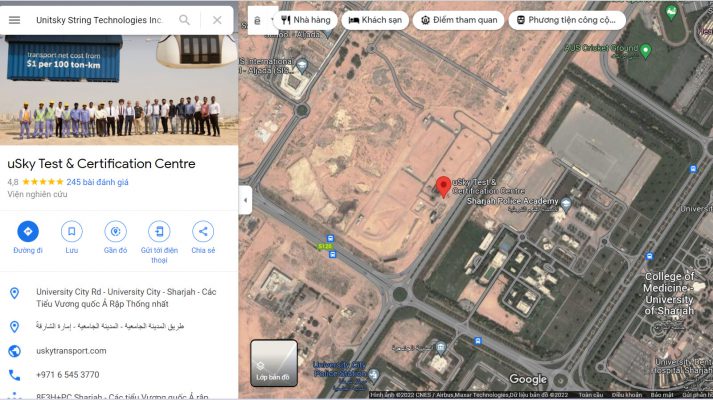The image size is (713, 400).
Task: Collapse the side panel arrow
Action: [x=245, y=199]
